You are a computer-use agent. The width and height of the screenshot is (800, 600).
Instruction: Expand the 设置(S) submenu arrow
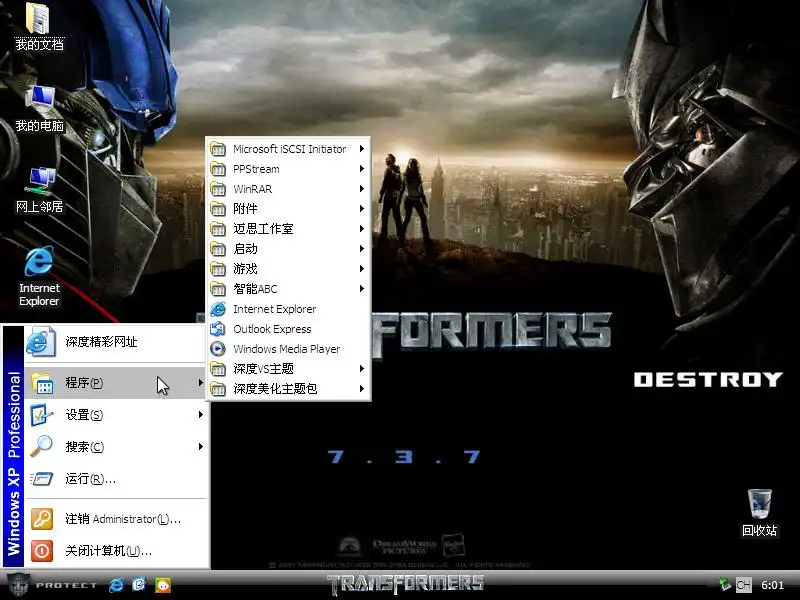[x=201, y=415]
